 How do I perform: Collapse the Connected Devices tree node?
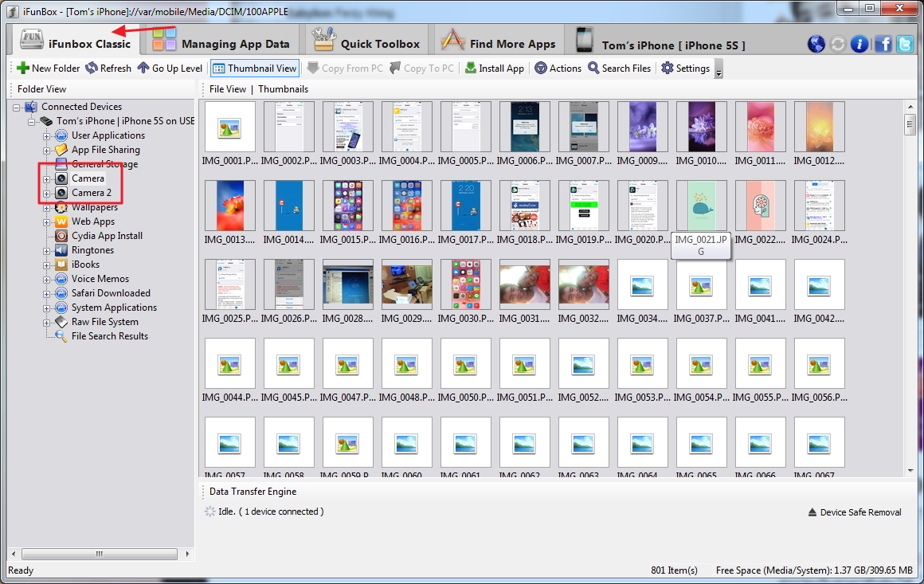(x=18, y=107)
